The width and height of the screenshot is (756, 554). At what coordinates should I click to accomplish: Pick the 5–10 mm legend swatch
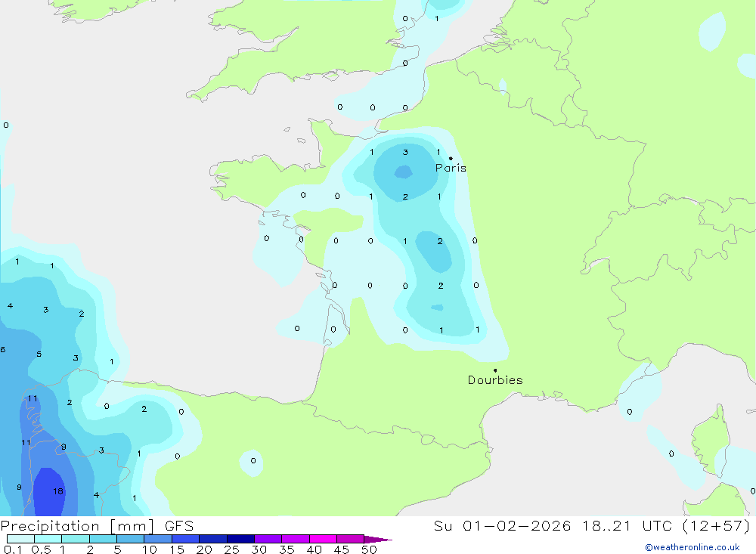pyautogui.click(x=130, y=539)
